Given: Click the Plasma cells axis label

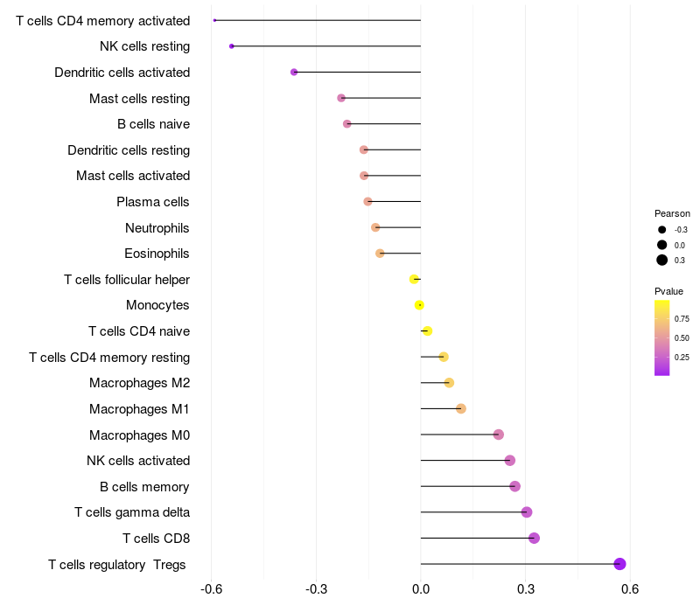Looking at the screenshot, I should tap(153, 202).
